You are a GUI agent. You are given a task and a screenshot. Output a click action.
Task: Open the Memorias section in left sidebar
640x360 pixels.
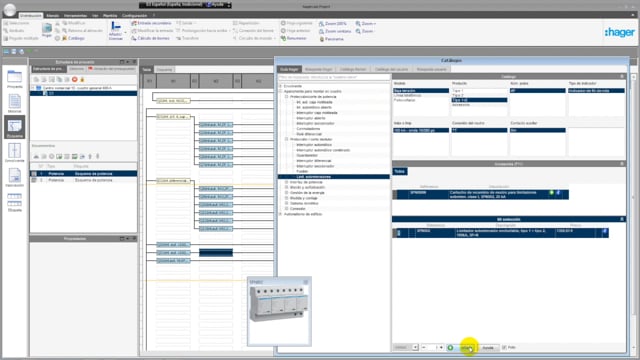click(x=15, y=103)
